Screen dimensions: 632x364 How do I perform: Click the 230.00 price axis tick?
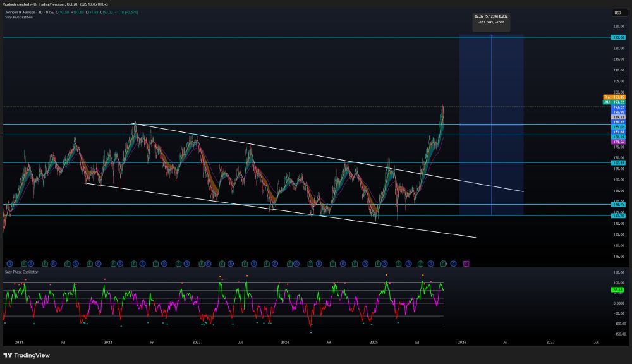[x=619, y=26]
